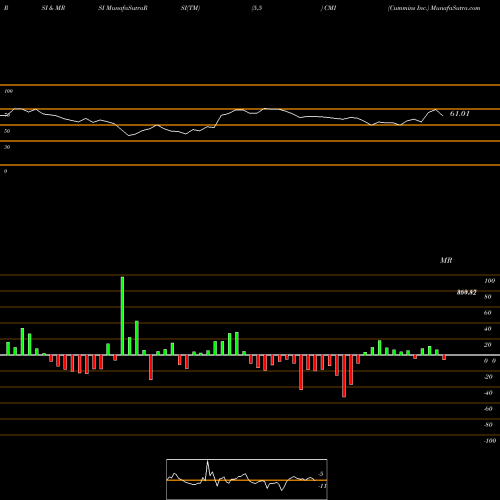Viewport: 500px width, 500px height.
Task: Click the -60 label on MR axis
Action: coord(488,409)
